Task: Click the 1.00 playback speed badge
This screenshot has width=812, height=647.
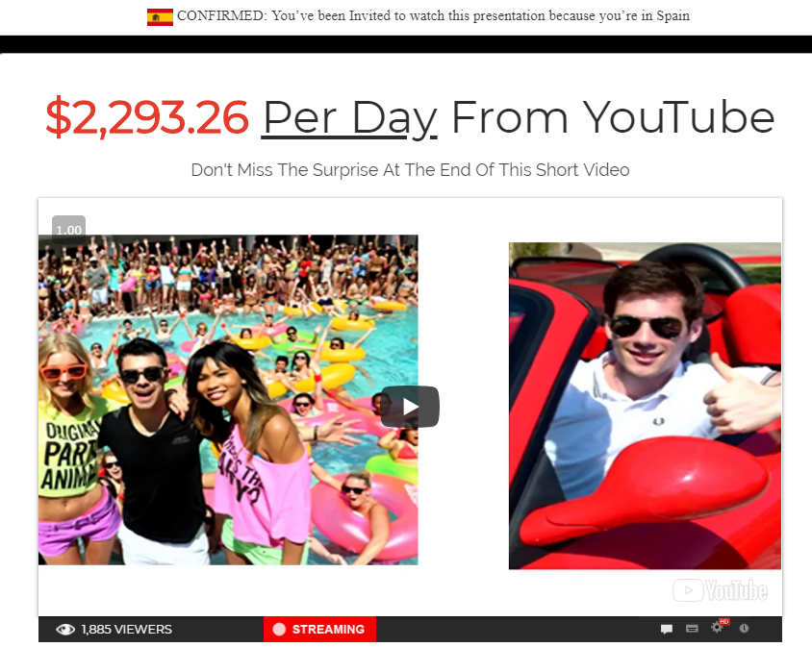Action: 69,230
